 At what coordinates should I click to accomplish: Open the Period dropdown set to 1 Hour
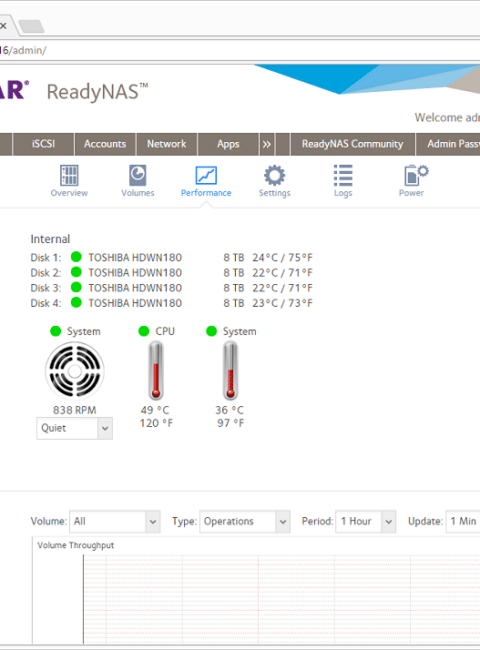[x=366, y=521]
